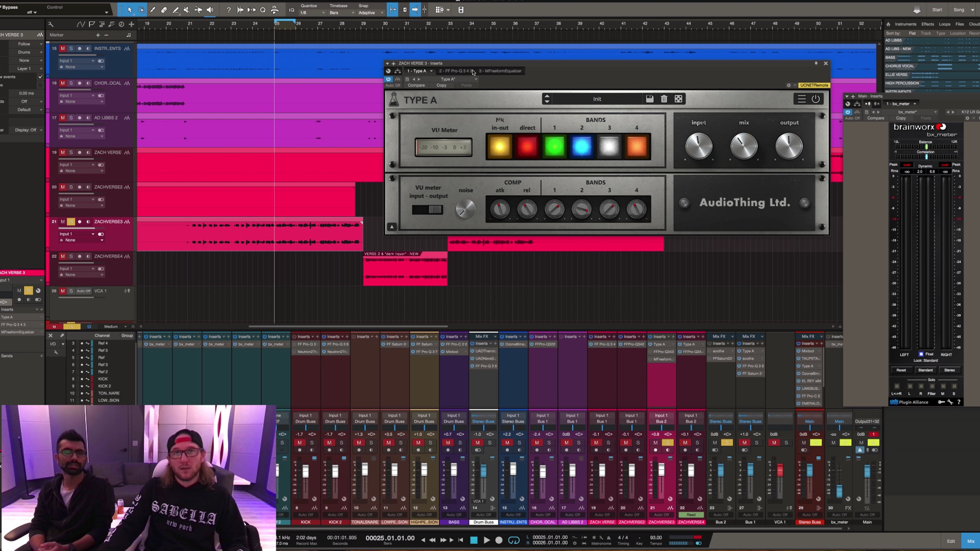Choose the Eraser tool
The height and width of the screenshot is (551, 980).
click(x=164, y=10)
